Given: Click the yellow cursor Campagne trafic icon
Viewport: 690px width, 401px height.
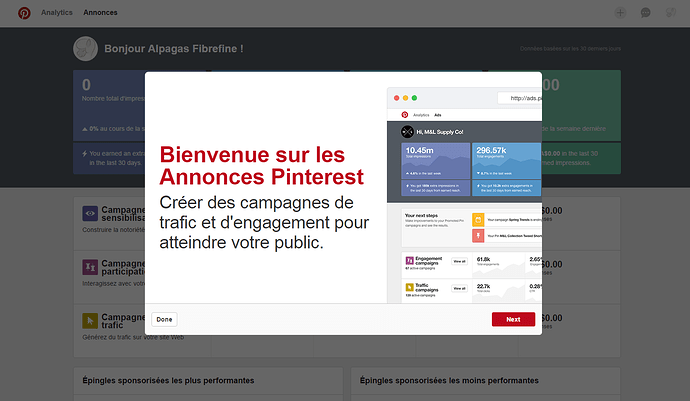Looking at the screenshot, I should tap(90, 321).
